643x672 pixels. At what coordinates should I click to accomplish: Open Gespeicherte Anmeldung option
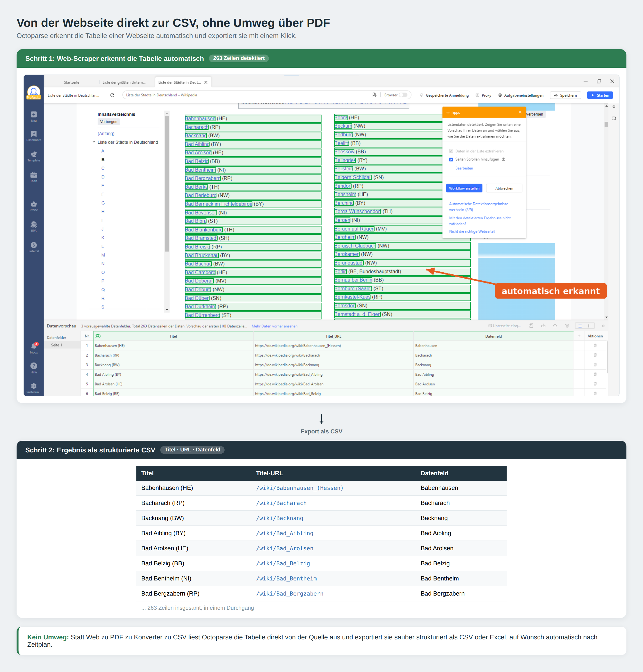point(444,95)
